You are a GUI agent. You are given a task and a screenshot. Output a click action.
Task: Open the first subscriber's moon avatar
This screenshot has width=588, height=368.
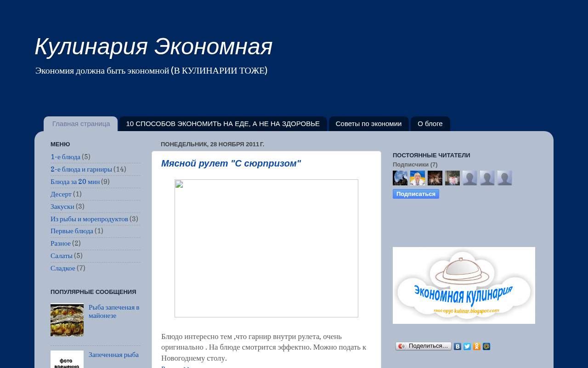coord(400,178)
